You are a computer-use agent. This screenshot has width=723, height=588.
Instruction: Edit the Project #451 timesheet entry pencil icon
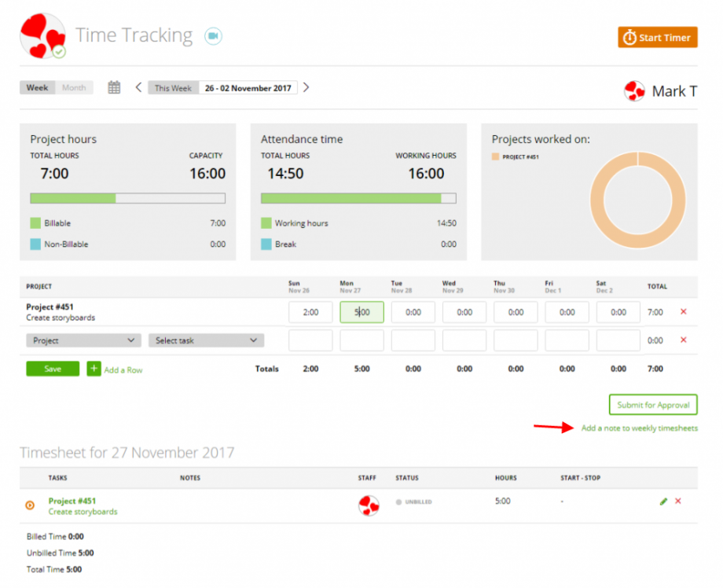click(663, 501)
